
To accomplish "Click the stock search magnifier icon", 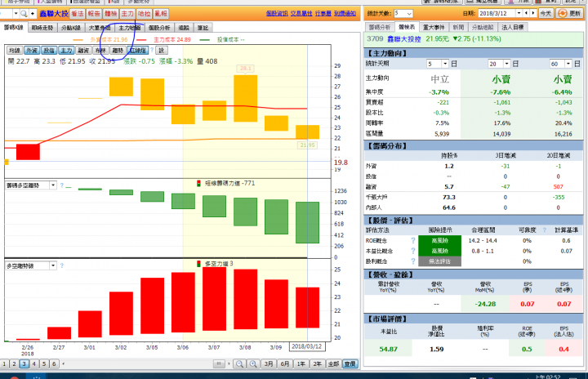I will (24, 14).
